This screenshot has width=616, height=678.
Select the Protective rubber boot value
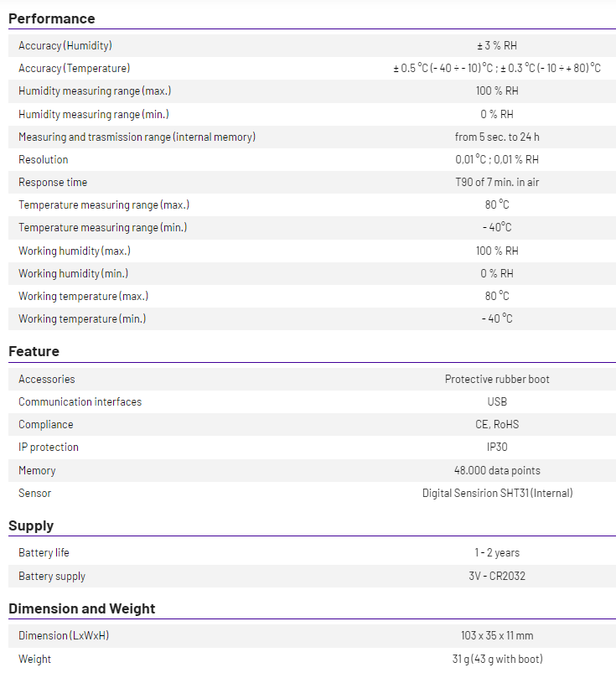(x=497, y=380)
